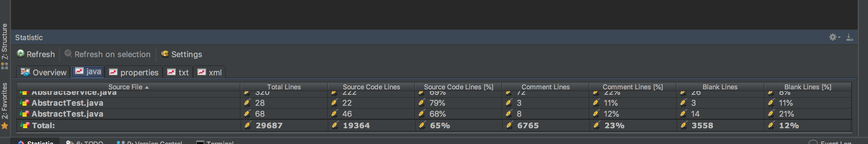Sort by Blank Lines column header
The width and height of the screenshot is (868, 144).
click(x=720, y=87)
